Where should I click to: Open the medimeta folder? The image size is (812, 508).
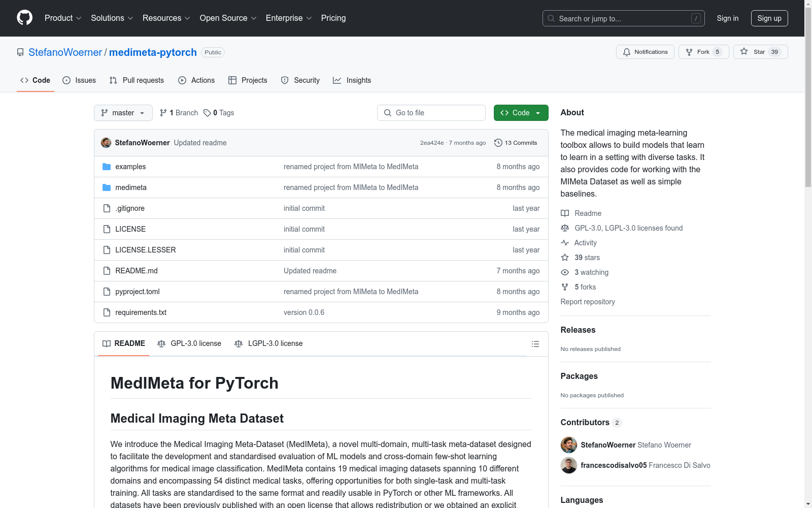131,187
